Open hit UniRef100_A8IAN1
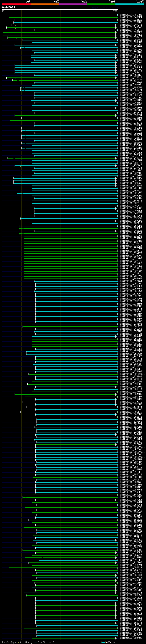146x644 pixels. pyautogui.click(x=131, y=15)
